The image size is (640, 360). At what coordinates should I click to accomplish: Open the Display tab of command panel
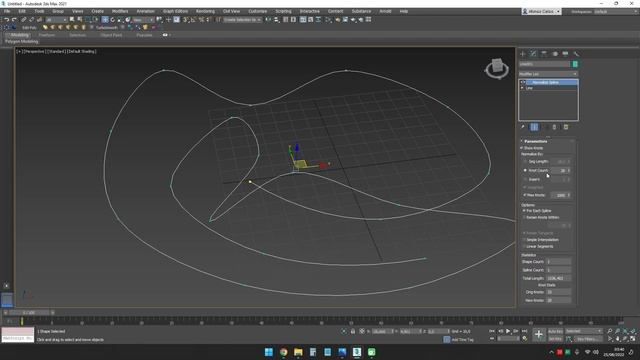click(x=565, y=53)
